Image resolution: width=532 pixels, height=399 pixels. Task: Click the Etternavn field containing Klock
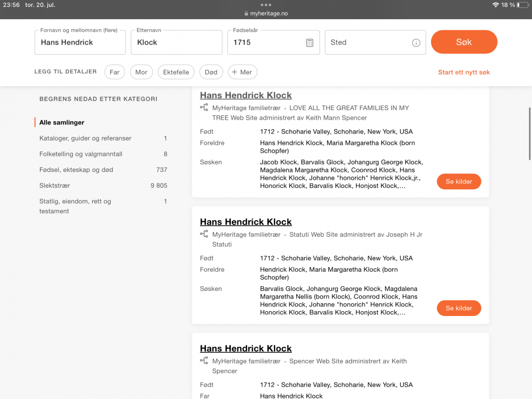coord(176,43)
